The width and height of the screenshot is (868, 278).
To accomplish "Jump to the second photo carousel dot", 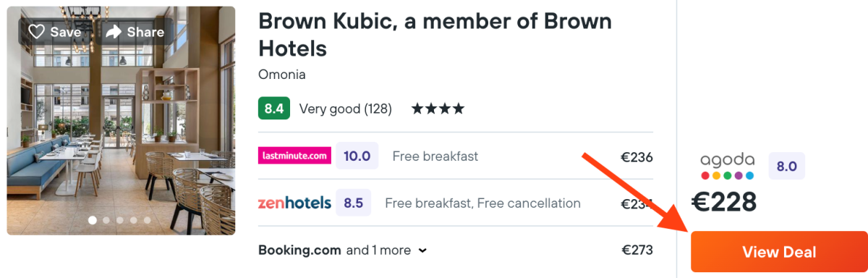I will pyautogui.click(x=106, y=220).
